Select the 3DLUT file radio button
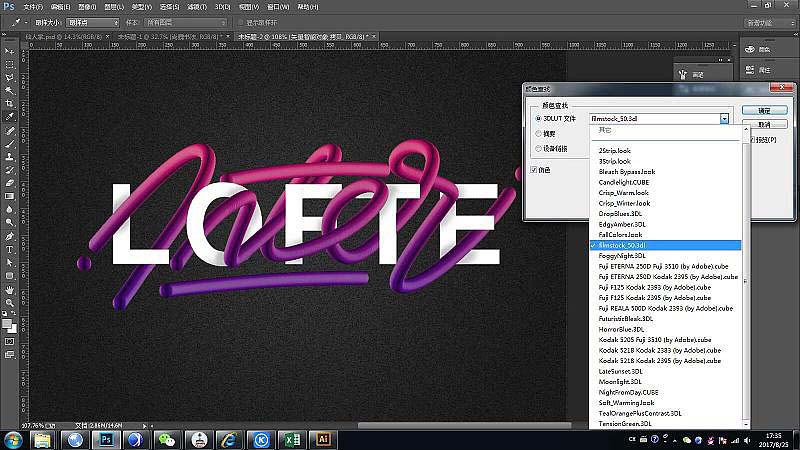800x450 pixels. [x=538, y=118]
